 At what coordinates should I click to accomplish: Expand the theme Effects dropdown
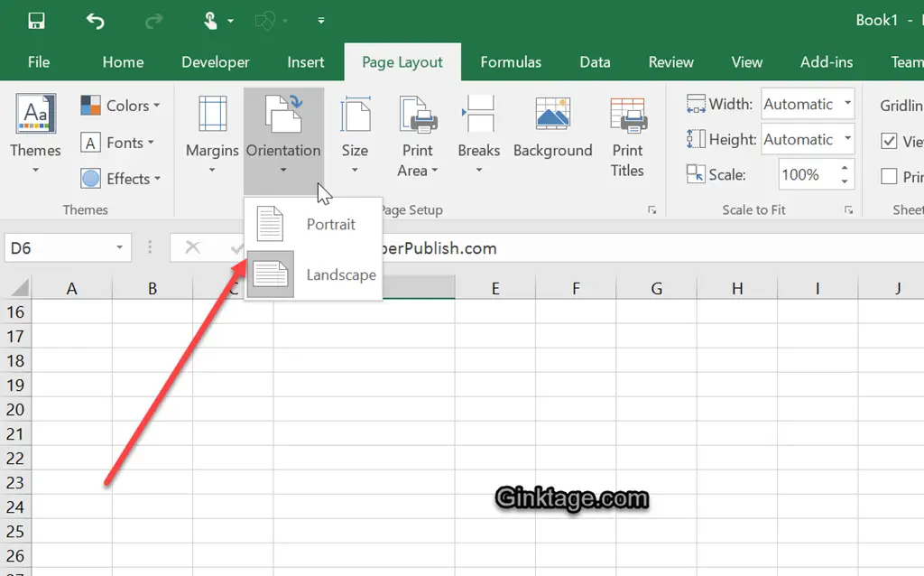[x=120, y=179]
